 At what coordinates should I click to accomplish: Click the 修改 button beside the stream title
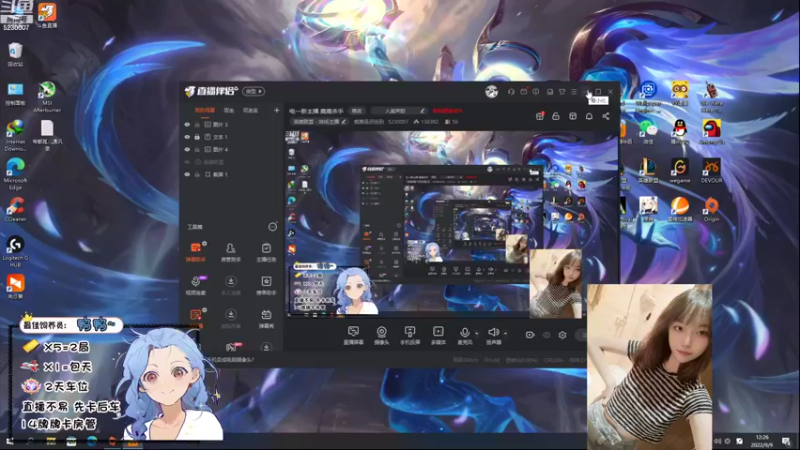click(357, 111)
